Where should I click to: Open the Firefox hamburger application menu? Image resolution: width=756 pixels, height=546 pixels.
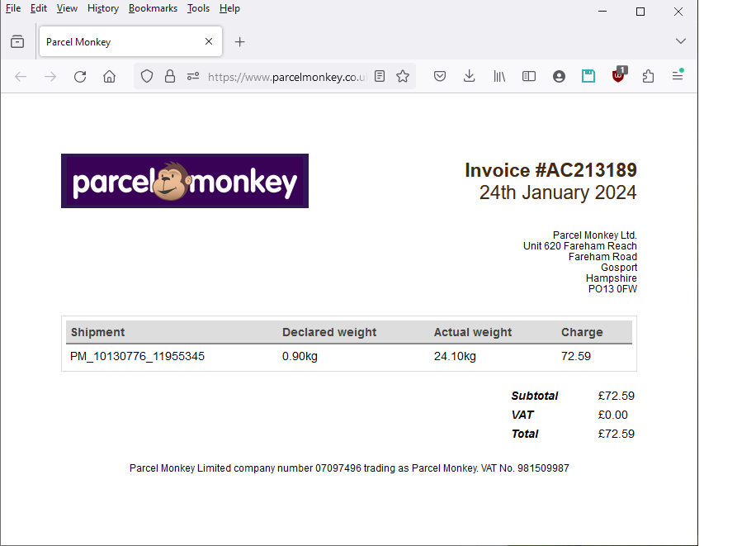[x=677, y=76]
